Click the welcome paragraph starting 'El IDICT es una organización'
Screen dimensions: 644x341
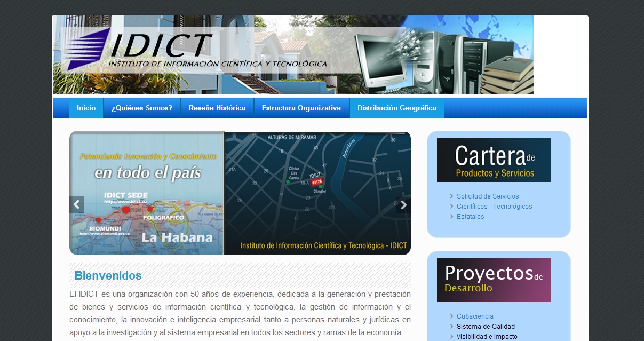pos(240,313)
